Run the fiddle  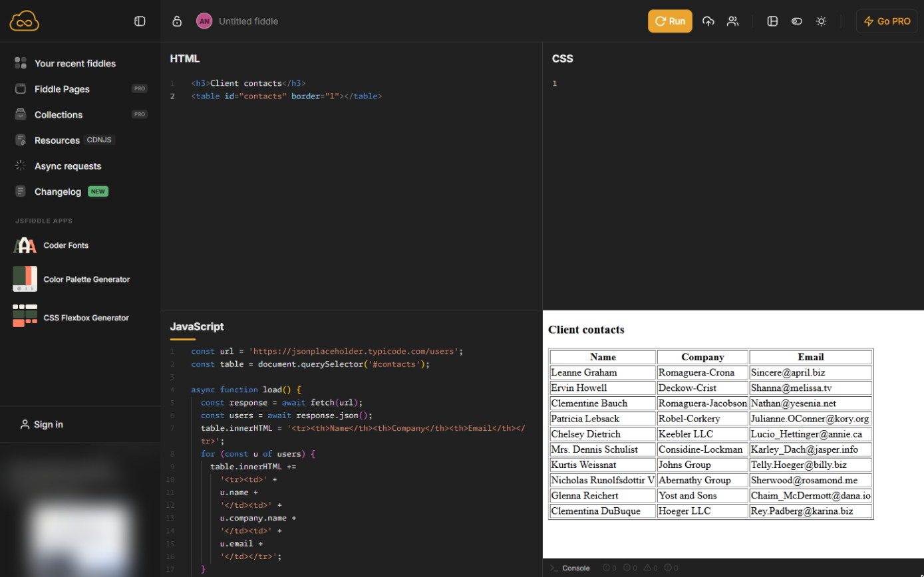pos(670,21)
